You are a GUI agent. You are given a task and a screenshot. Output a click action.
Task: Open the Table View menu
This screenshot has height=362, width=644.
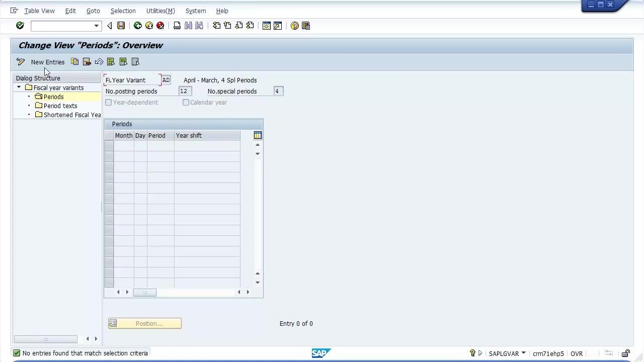click(x=39, y=11)
